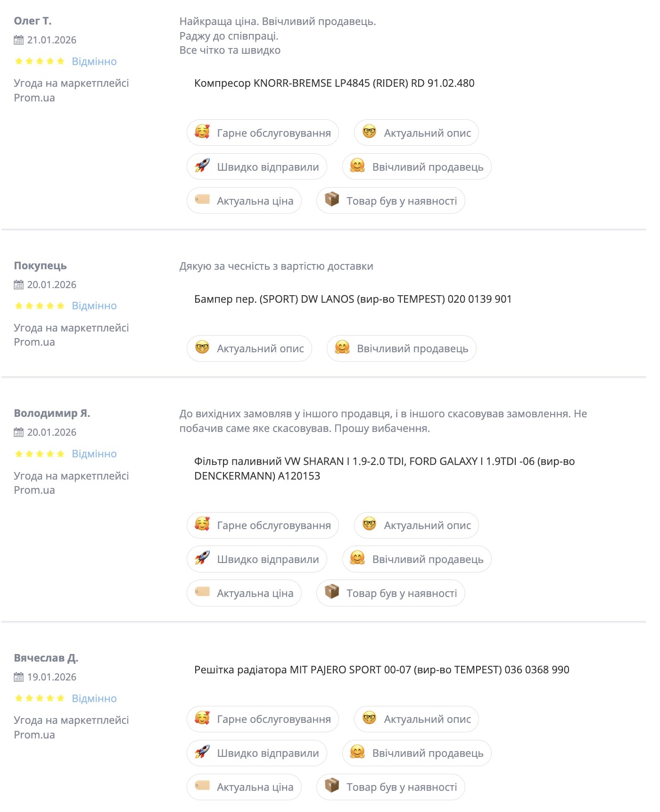The image size is (660, 812).
Task: Click the rocket emoji in Олег Т.'s review
Action: click(202, 166)
